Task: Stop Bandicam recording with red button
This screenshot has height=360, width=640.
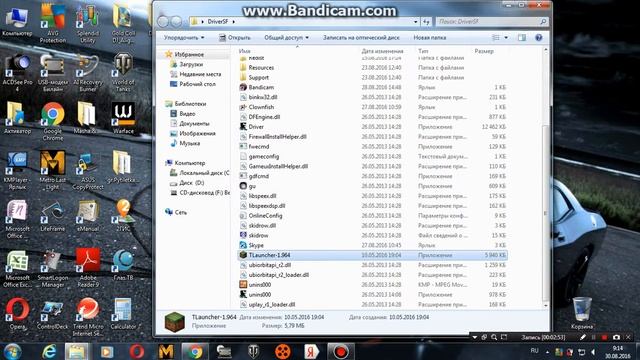Action: [x=604, y=337]
